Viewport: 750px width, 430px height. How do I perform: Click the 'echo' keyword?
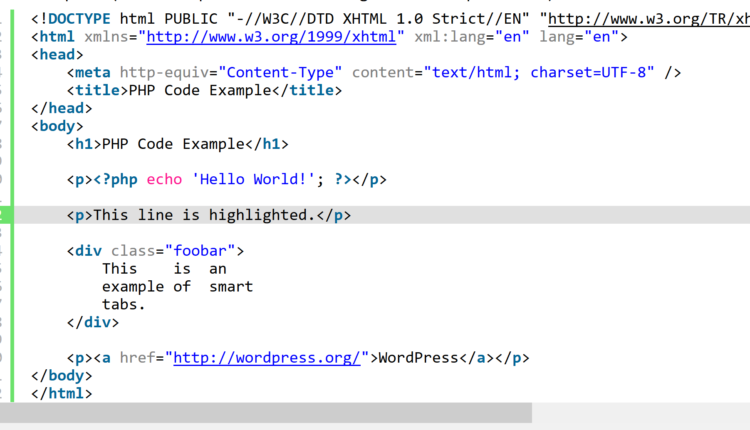click(164, 179)
